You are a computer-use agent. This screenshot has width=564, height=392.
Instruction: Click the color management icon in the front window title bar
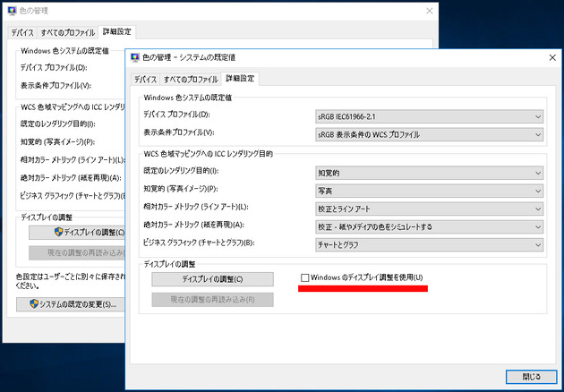coord(135,57)
